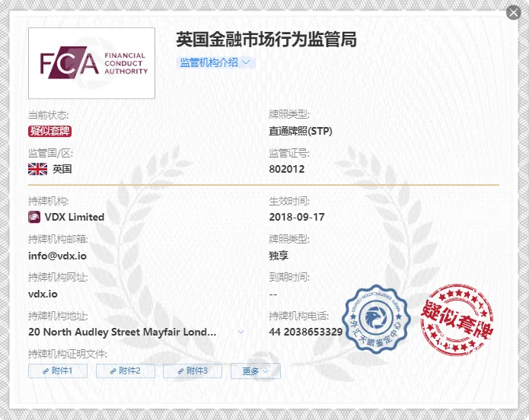529x420 pixels.
Task: Click the 20 North Audley Street address text
Action: (x=122, y=332)
